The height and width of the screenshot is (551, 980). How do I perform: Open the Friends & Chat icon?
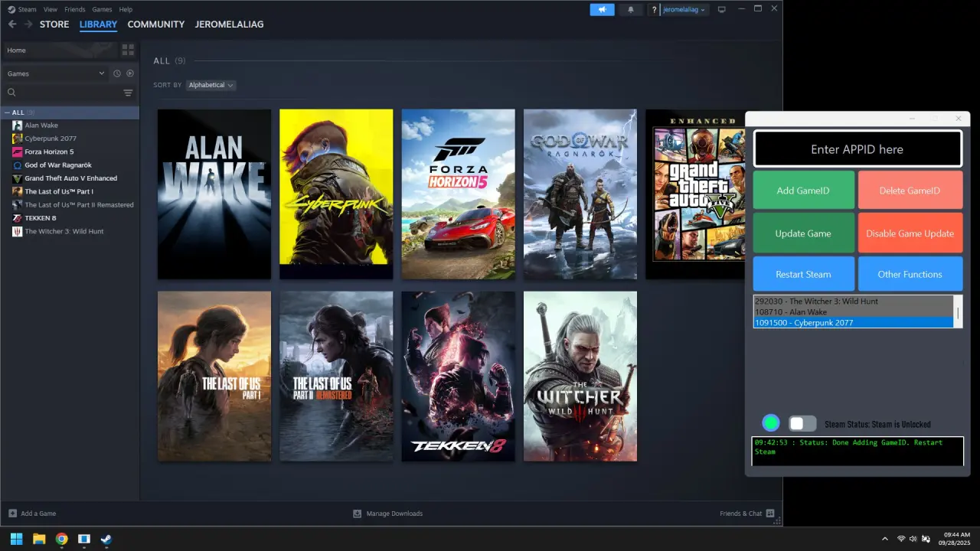pyautogui.click(x=770, y=514)
